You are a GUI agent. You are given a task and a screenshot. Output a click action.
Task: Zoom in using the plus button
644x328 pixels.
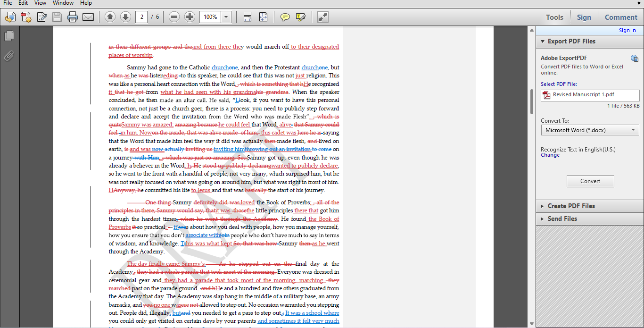click(x=190, y=17)
